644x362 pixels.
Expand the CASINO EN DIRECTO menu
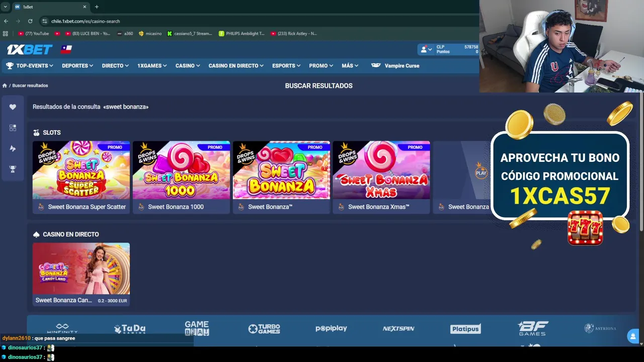tap(236, 66)
